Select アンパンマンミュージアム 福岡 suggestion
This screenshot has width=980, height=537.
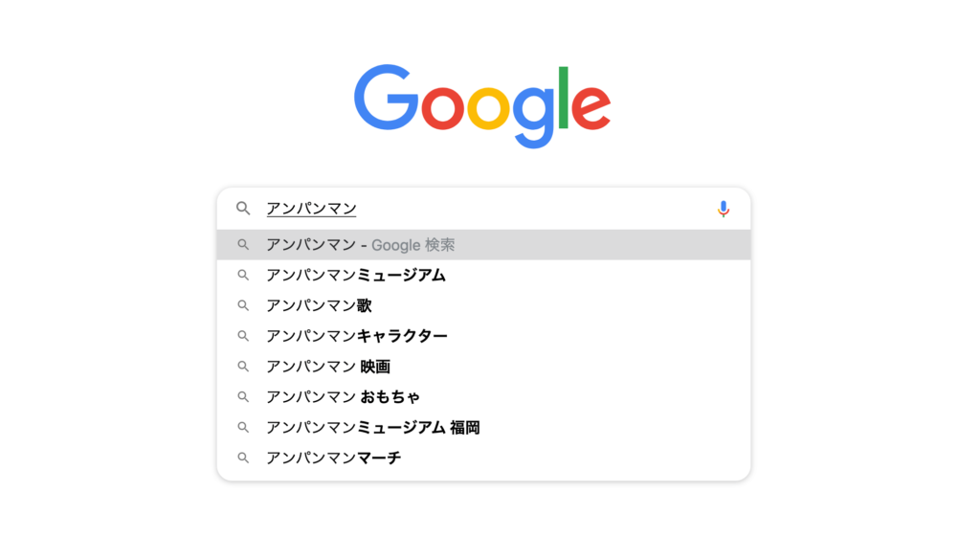[483, 428]
